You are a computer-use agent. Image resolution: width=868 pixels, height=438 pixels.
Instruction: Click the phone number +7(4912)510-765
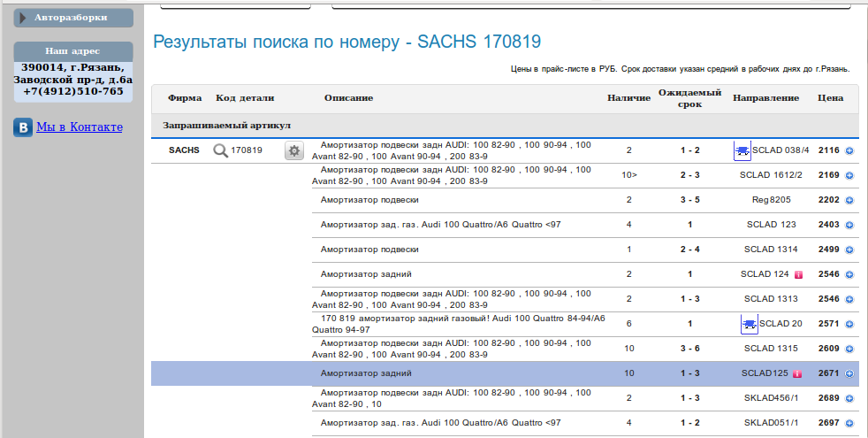pyautogui.click(x=73, y=91)
